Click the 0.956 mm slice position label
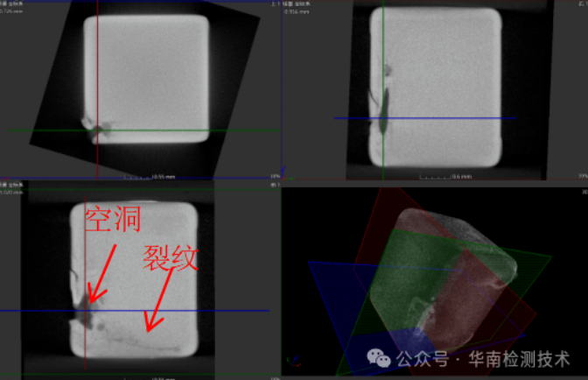The width and height of the screenshot is (588, 380). (x=297, y=11)
